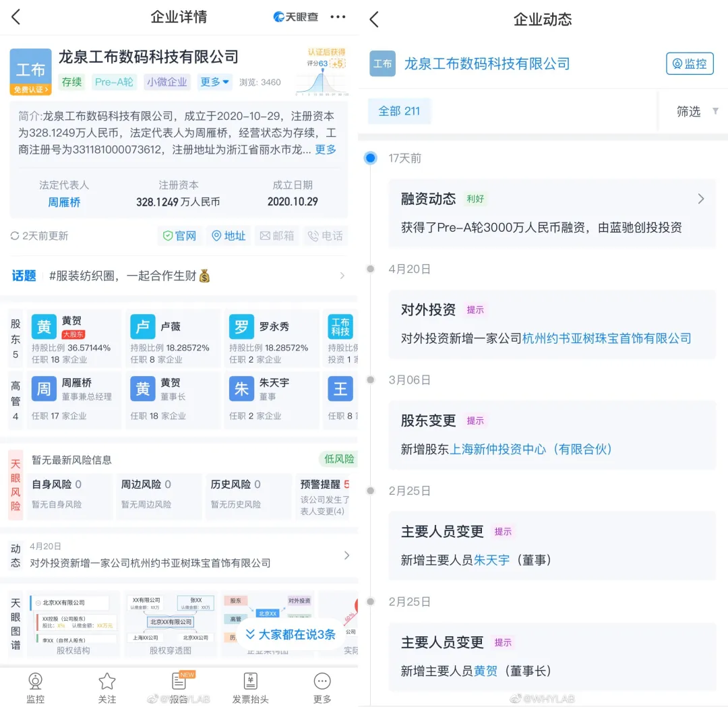Screen dimensions: 728x707
Task: Open 朱天宇 link in 主要人员变更
Action: pyautogui.click(x=491, y=560)
